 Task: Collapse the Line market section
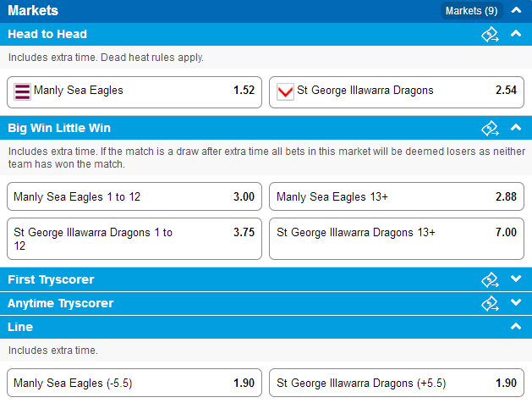click(516, 326)
